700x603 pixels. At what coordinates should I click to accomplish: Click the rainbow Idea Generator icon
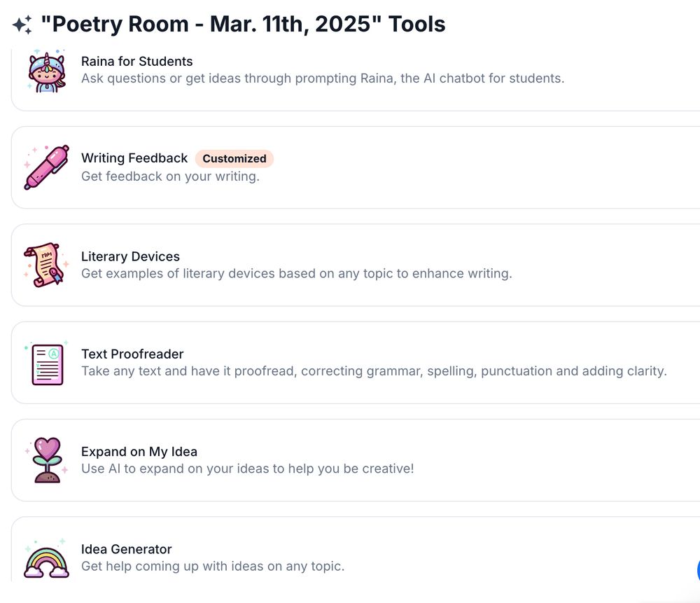click(46, 559)
